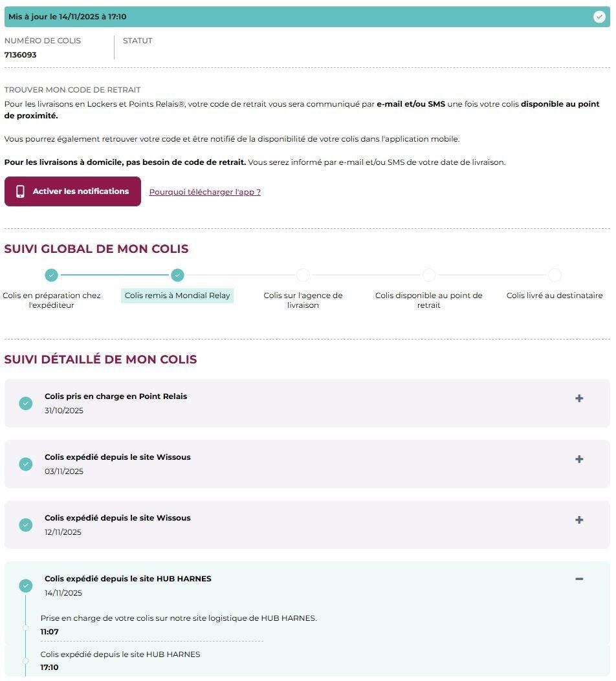Expand the Colis pris en charge en Point Relais entry
The width and height of the screenshot is (616, 681).
579,398
